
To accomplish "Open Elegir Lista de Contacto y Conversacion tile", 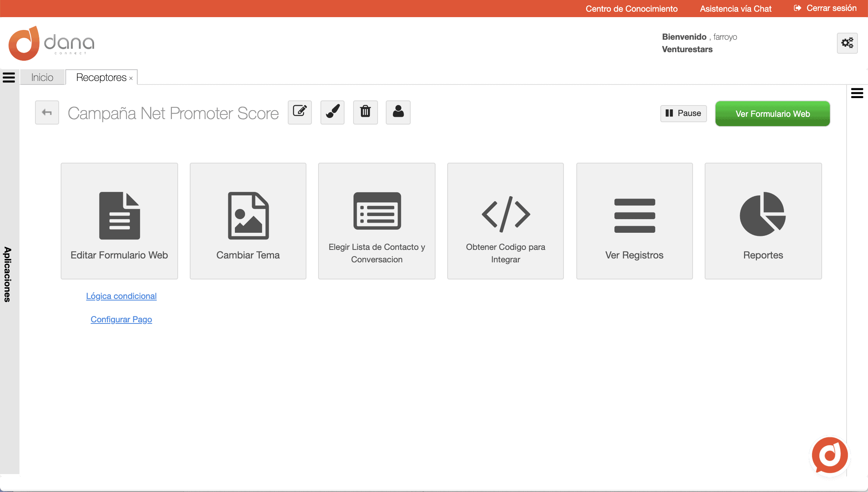I will point(377,221).
